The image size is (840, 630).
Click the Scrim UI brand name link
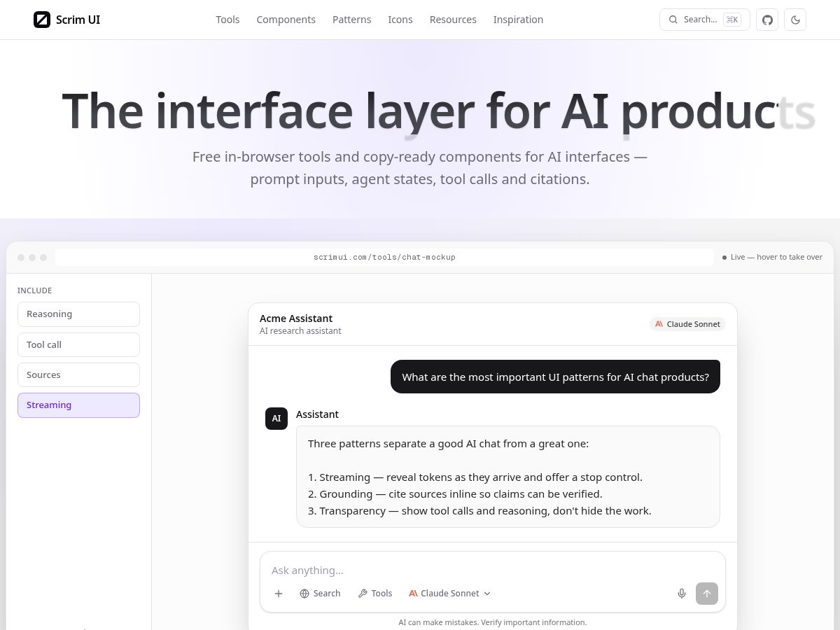[x=78, y=20]
